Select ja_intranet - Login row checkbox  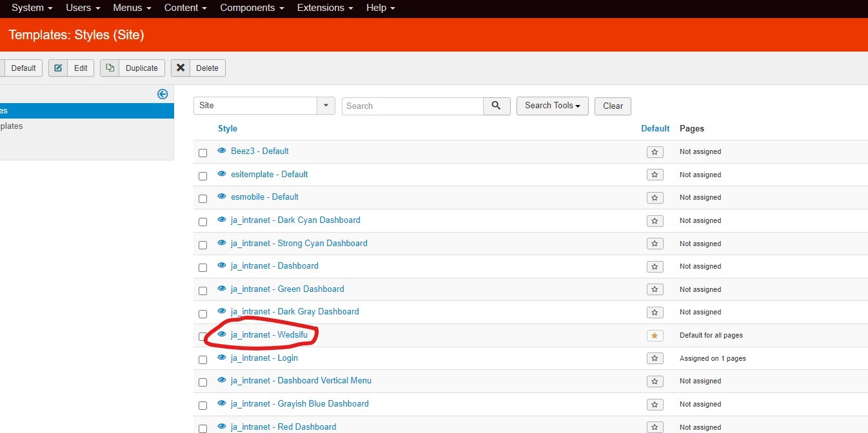(x=202, y=360)
